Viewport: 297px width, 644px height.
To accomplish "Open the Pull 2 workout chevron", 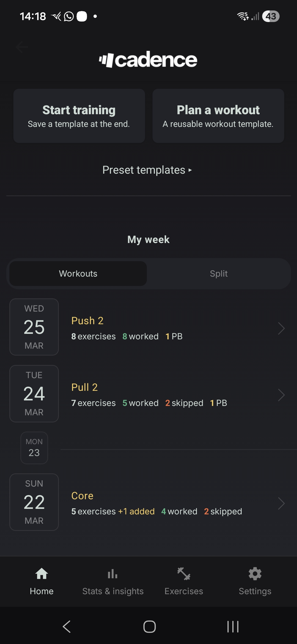I will click(281, 395).
